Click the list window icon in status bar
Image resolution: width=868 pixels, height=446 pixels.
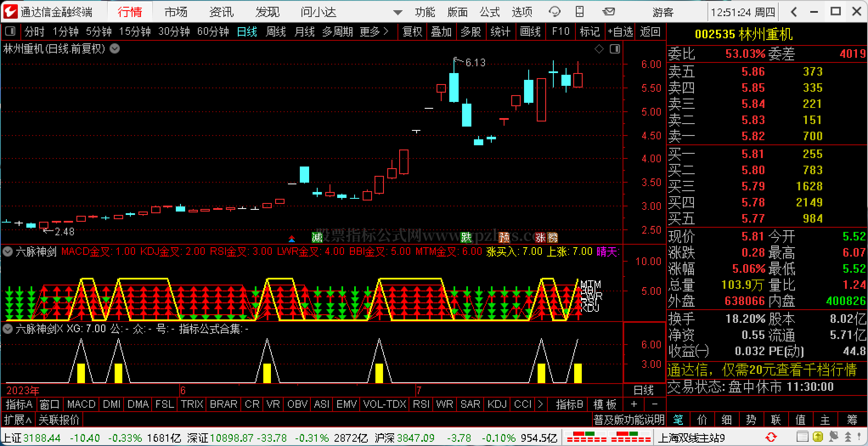(802, 437)
